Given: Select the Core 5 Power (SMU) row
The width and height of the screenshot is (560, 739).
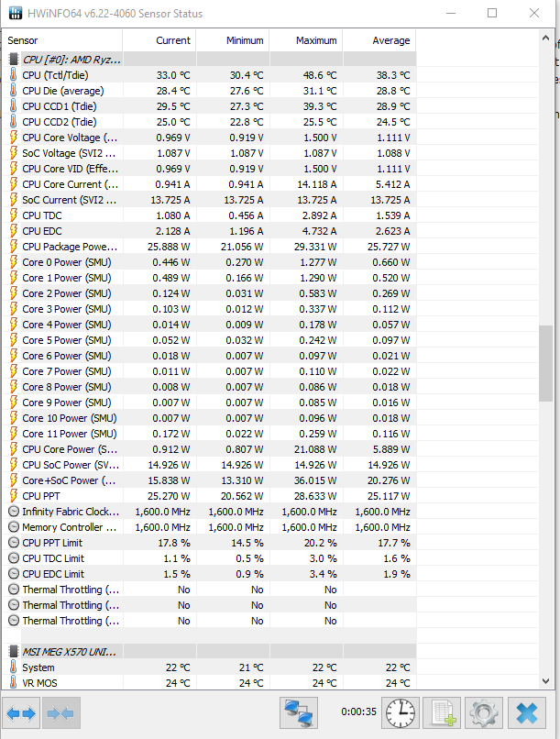Looking at the screenshot, I should click(x=210, y=340).
